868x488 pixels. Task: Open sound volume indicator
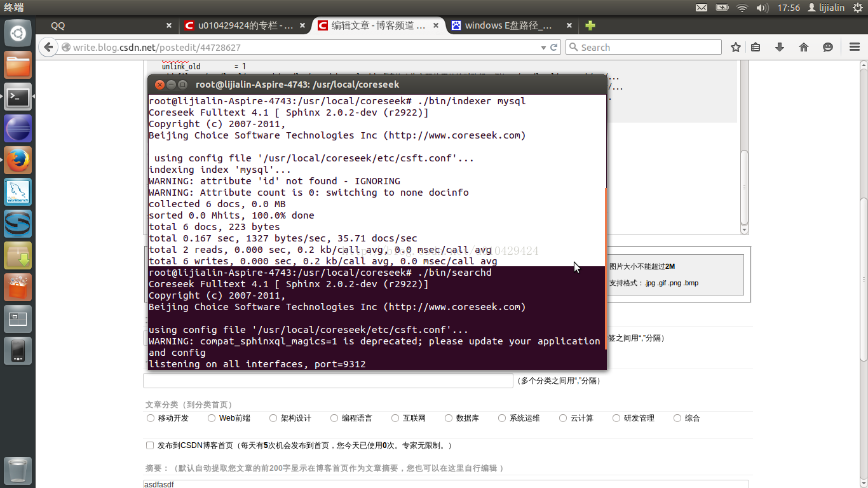pyautogui.click(x=763, y=8)
